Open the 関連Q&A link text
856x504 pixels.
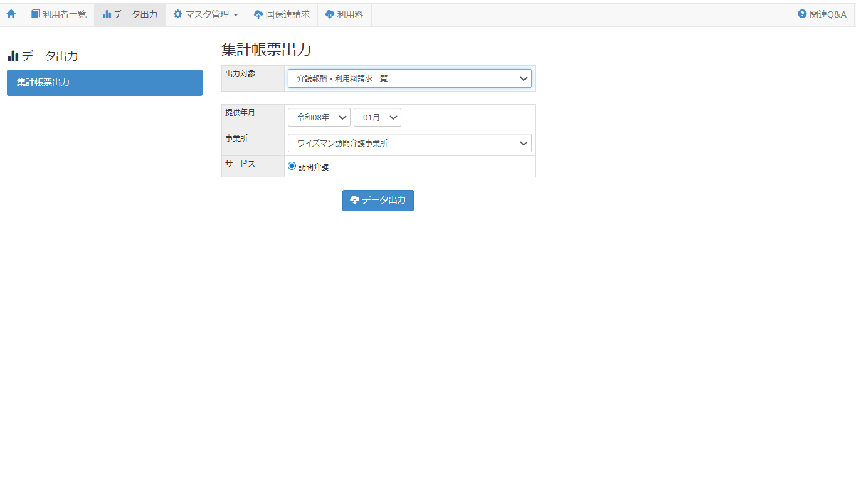tap(828, 14)
